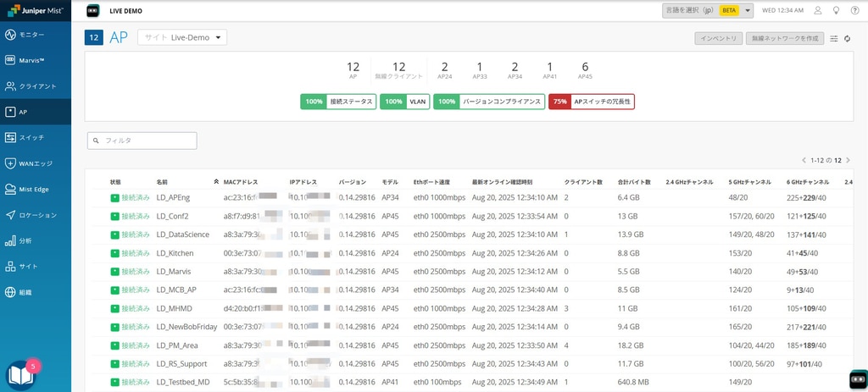Open the Marvis chat bot icon

858,380
